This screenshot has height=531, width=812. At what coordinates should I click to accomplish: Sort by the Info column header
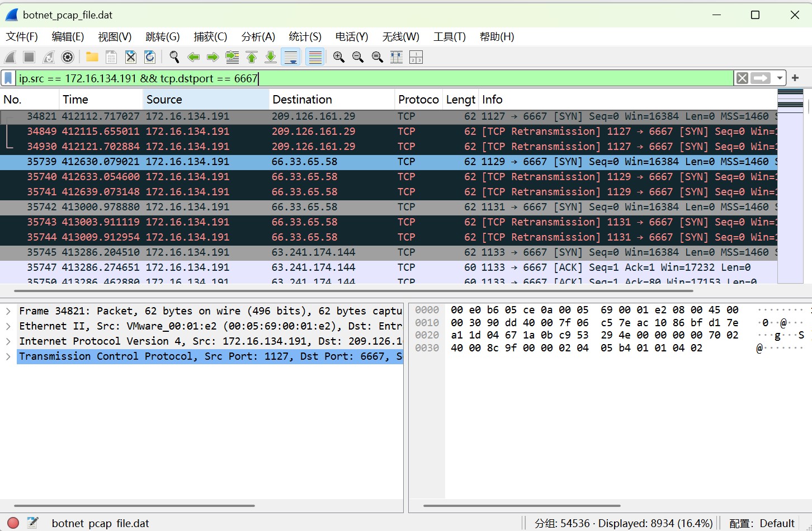[x=627, y=100]
